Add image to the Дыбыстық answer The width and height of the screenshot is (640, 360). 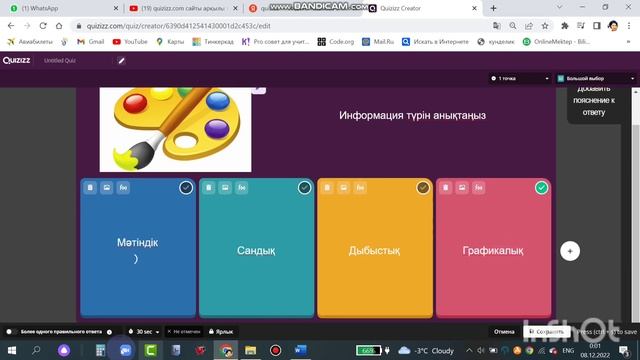[343, 187]
